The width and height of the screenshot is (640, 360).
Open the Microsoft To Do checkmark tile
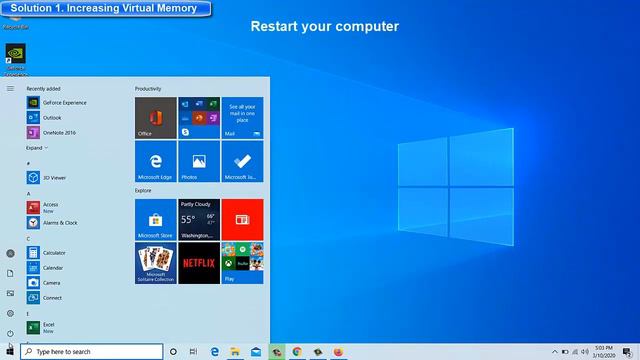pyautogui.click(x=242, y=161)
